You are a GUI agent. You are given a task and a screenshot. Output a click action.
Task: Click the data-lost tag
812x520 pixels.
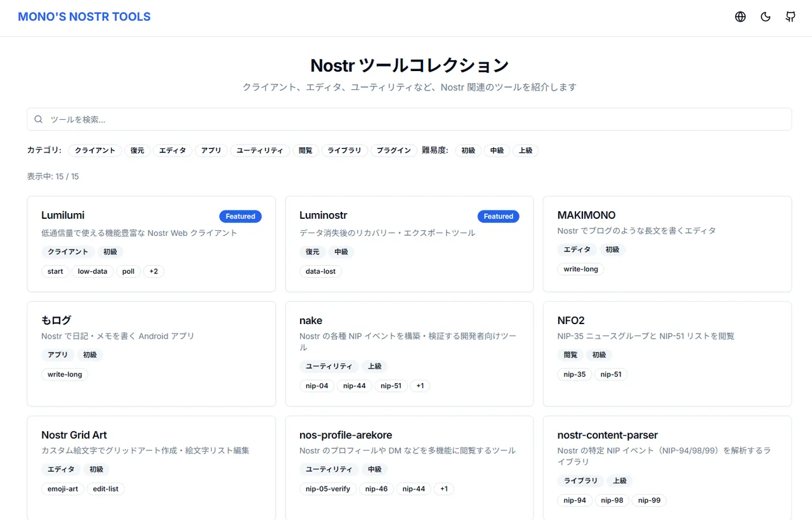320,271
